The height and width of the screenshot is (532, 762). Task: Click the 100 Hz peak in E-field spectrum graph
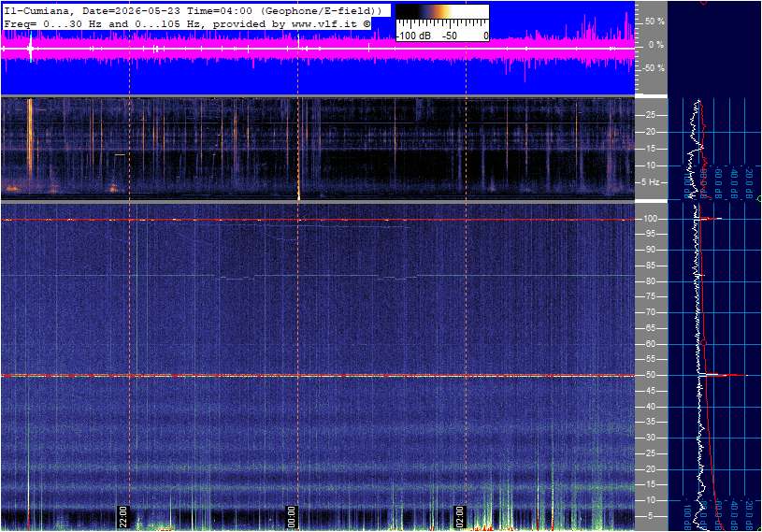(x=710, y=219)
